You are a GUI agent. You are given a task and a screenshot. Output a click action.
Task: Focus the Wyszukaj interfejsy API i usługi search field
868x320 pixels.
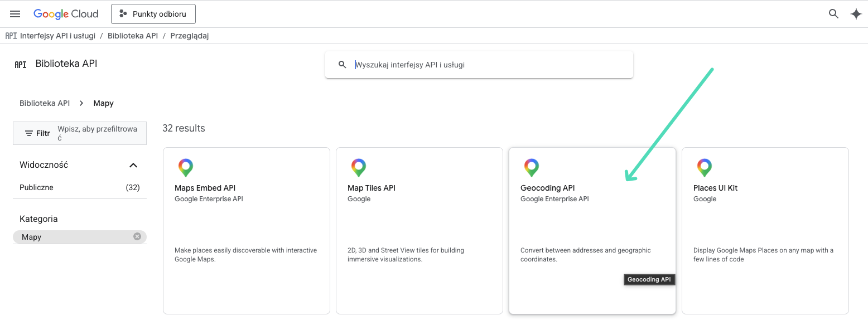coord(479,65)
